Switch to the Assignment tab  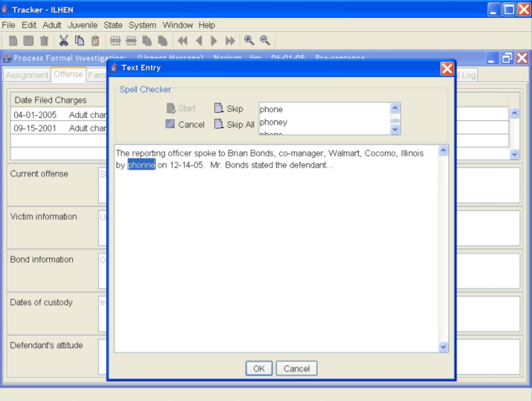26,75
